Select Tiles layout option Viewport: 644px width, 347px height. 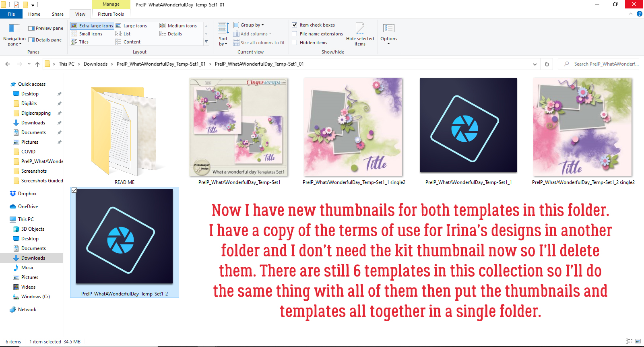click(x=80, y=42)
